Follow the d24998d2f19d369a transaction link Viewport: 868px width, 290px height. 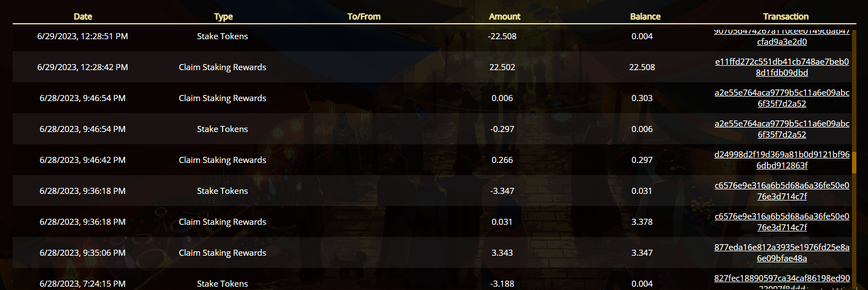pos(782,160)
